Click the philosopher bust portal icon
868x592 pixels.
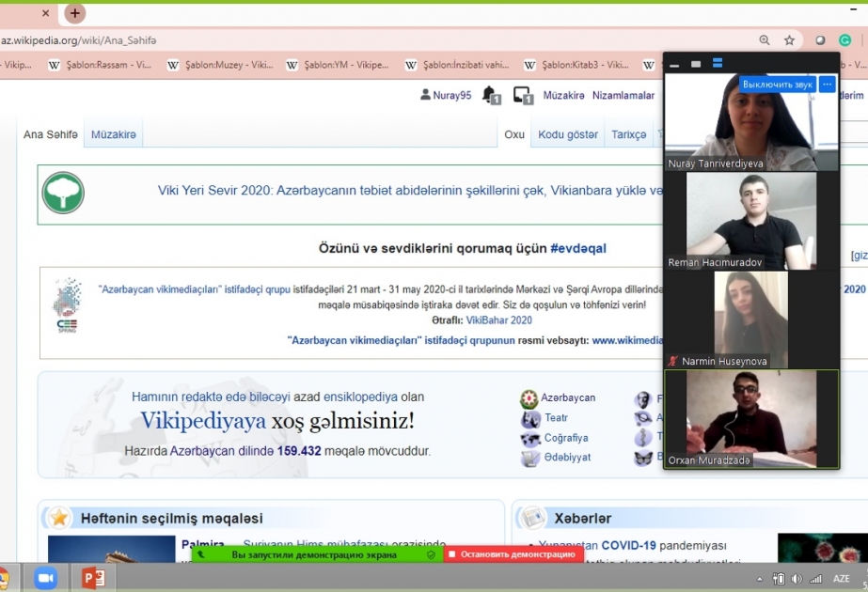(642, 399)
